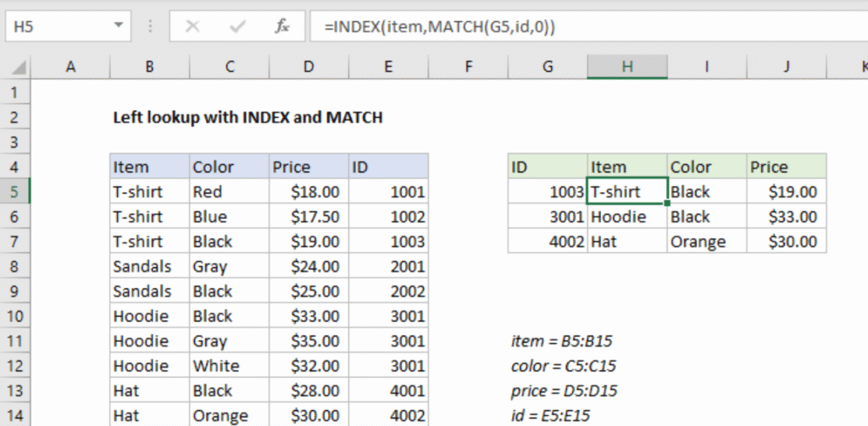Select highlighted row 5 header

(15, 191)
